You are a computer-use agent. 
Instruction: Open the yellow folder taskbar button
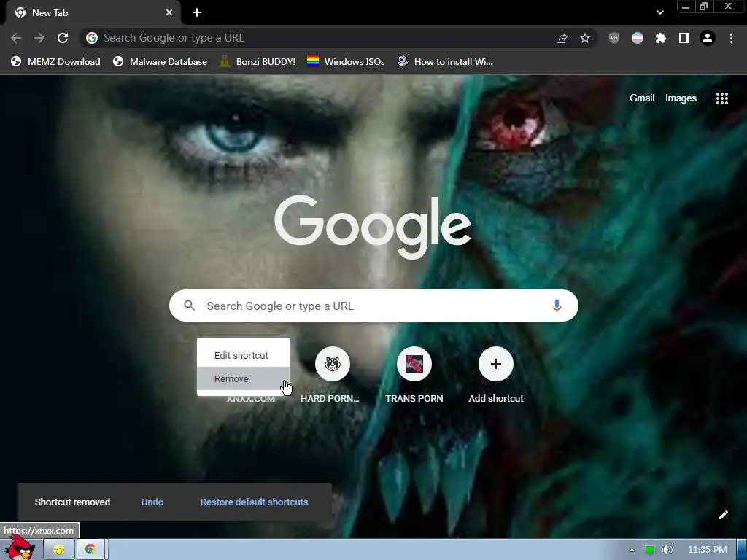59,550
